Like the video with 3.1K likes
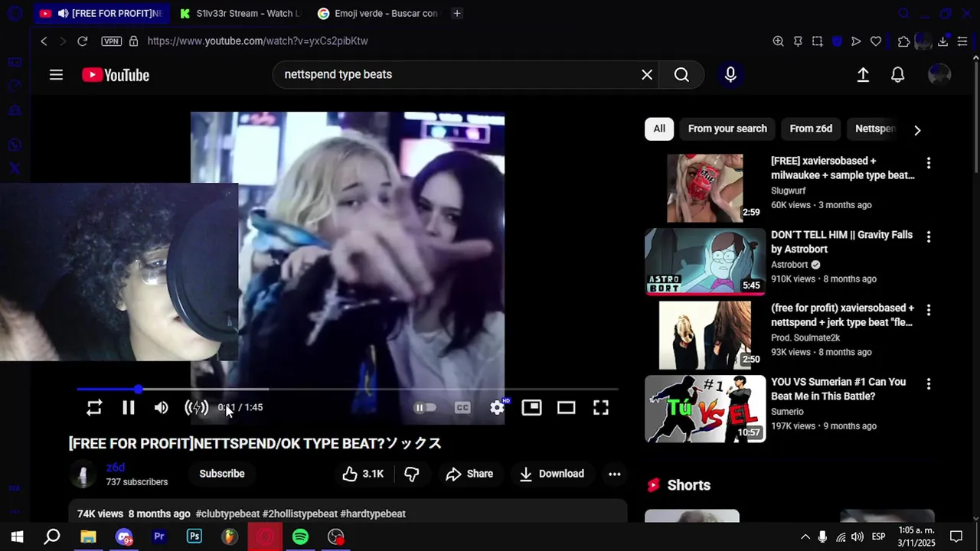The image size is (980, 551). [363, 474]
